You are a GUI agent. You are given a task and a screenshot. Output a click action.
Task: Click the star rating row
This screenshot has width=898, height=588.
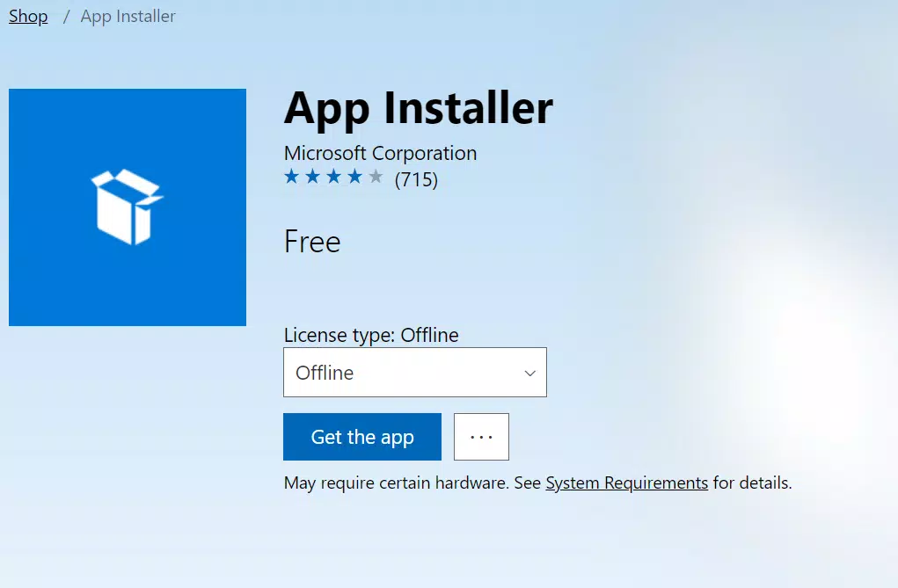pos(333,177)
